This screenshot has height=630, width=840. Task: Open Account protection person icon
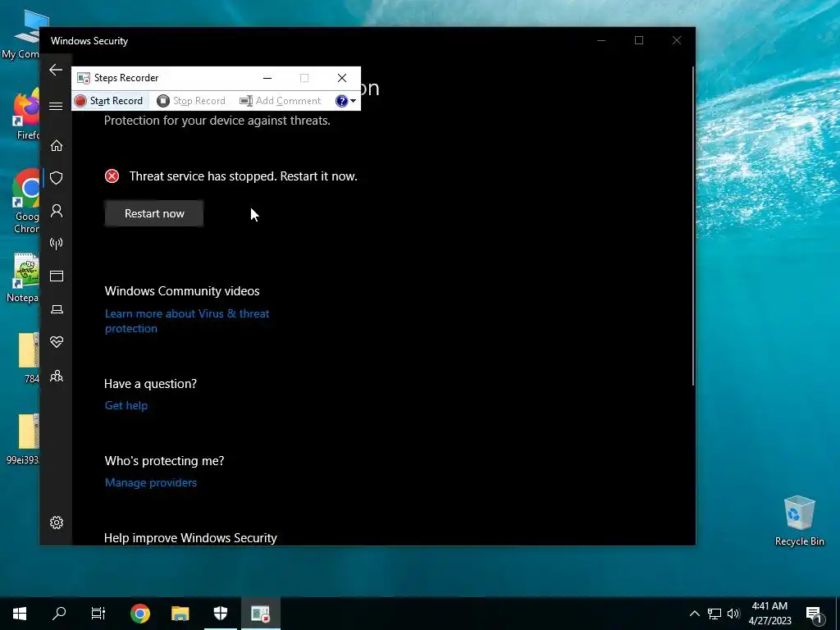point(57,211)
